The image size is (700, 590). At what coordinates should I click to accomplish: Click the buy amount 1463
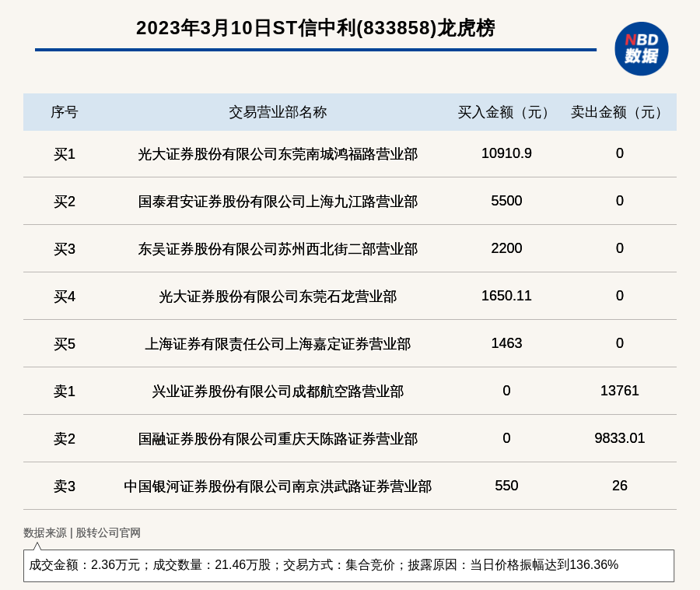506,343
